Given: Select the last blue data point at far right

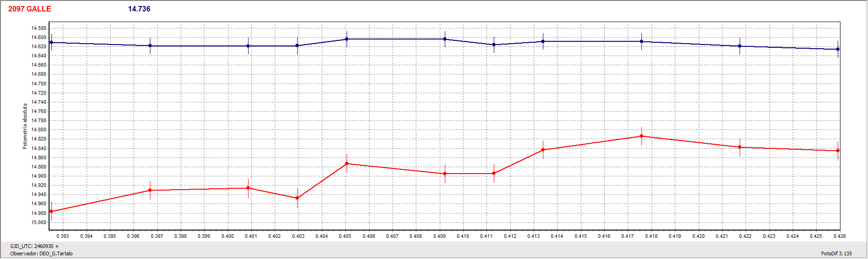Looking at the screenshot, I should [838, 49].
